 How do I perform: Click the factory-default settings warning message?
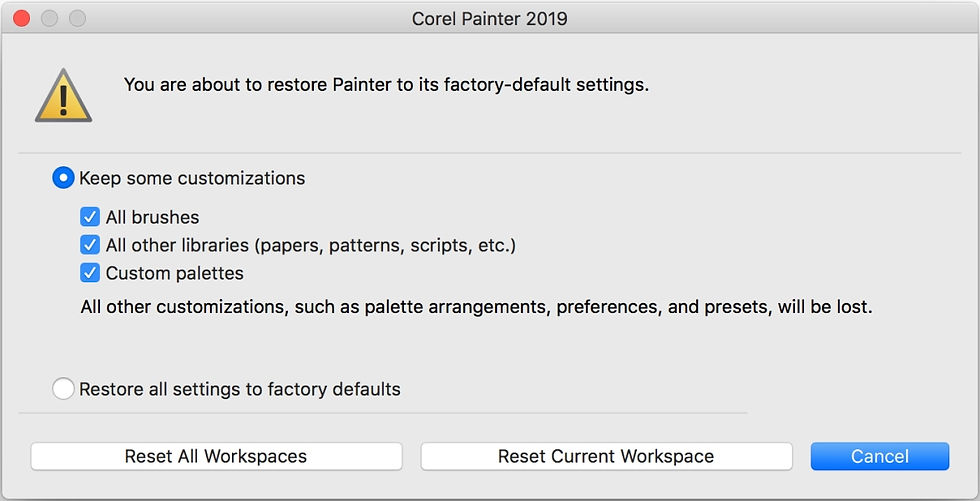click(386, 84)
